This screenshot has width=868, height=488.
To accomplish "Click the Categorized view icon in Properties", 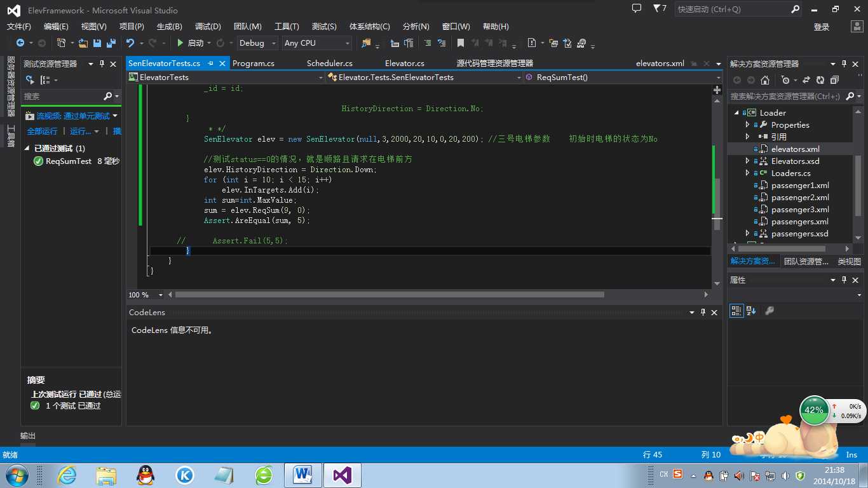I will tap(736, 311).
